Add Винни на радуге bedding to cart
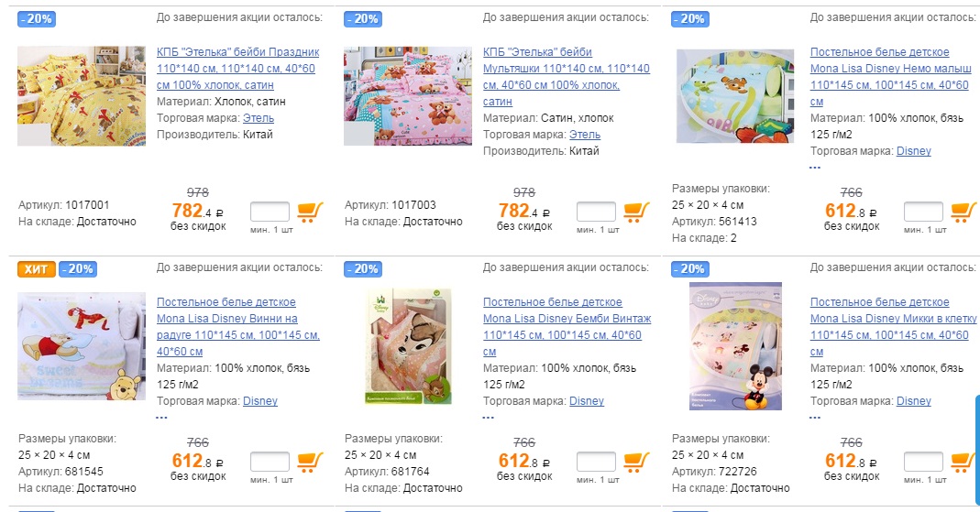This screenshot has height=512, width=980. pyautogui.click(x=310, y=462)
